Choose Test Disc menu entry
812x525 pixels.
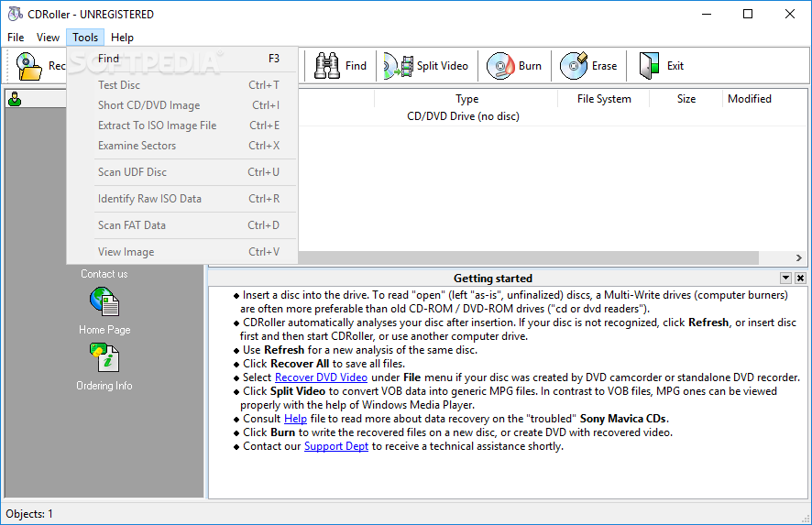coord(182,85)
